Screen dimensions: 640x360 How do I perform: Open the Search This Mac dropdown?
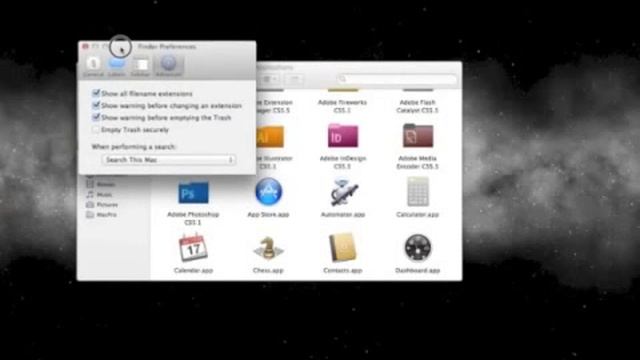pyautogui.click(x=169, y=160)
